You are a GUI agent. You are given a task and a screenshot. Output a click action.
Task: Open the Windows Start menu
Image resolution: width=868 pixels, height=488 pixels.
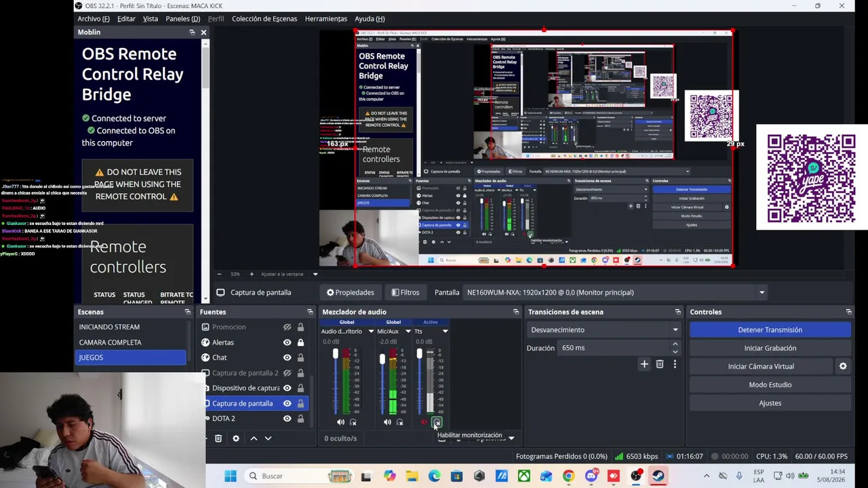coord(231,476)
